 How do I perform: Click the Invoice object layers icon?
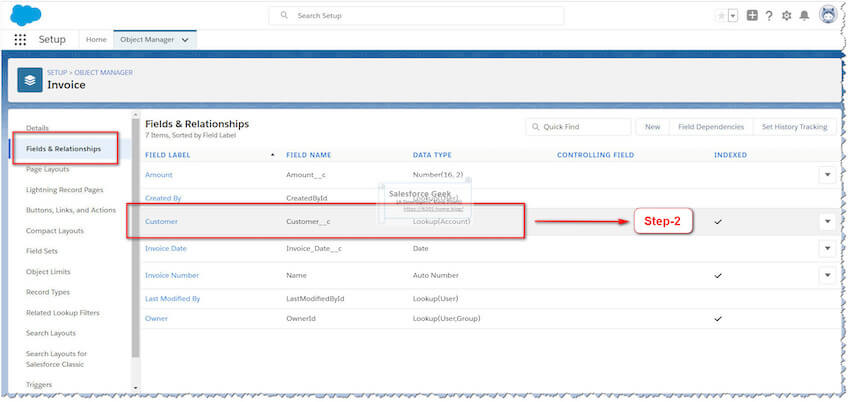tap(30, 80)
